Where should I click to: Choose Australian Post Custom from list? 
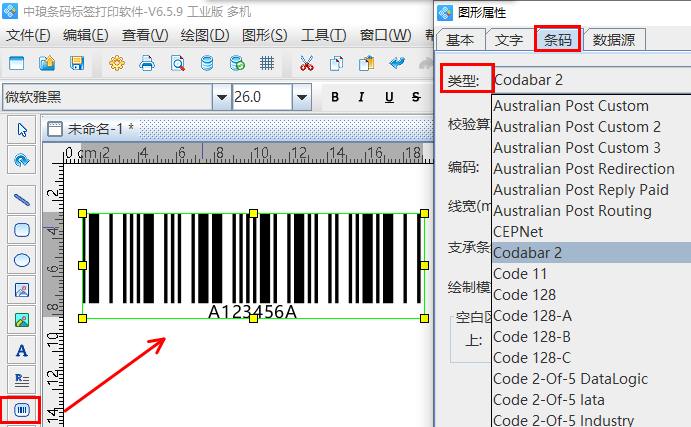591,106
